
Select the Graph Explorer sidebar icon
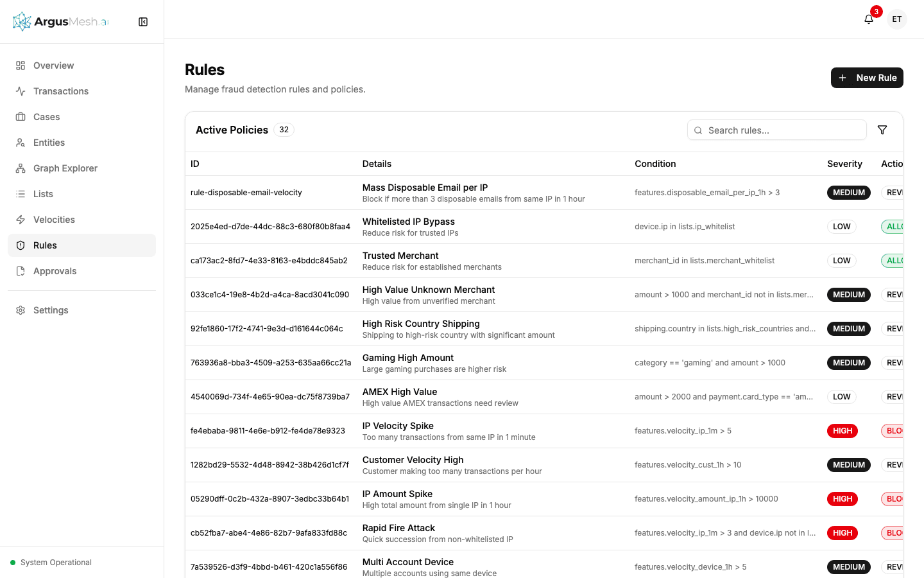coord(21,168)
